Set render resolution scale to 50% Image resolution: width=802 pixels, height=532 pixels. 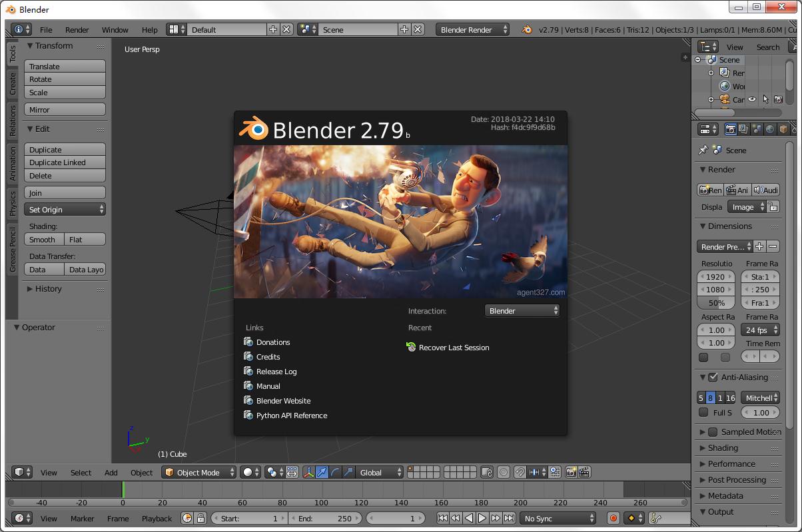tap(715, 303)
